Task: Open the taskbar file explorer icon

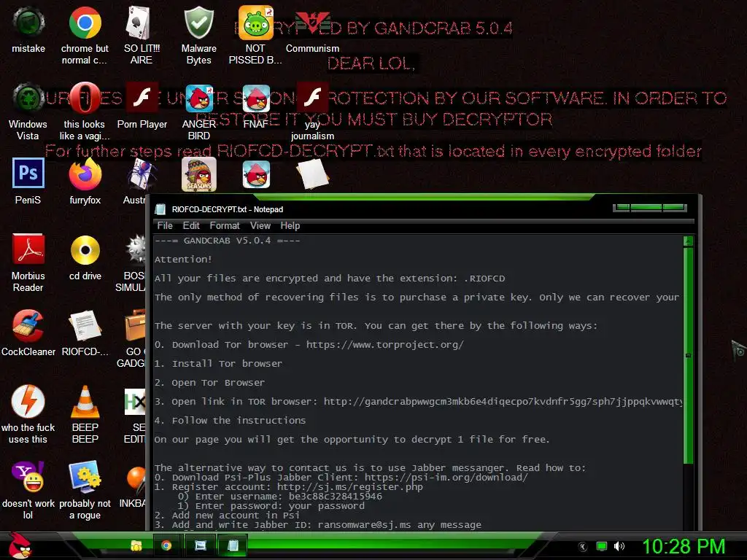Action: (x=136, y=545)
